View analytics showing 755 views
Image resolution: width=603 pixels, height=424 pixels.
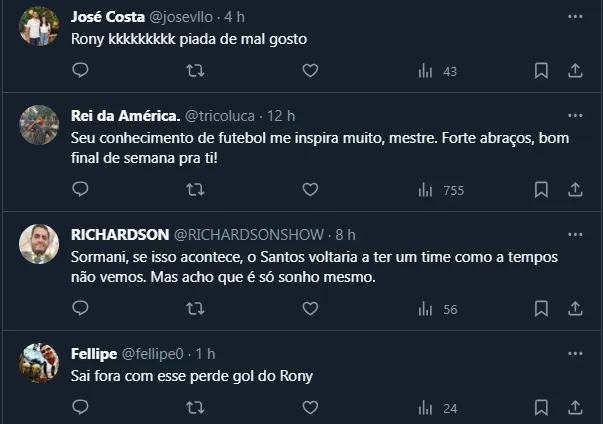[439, 189]
